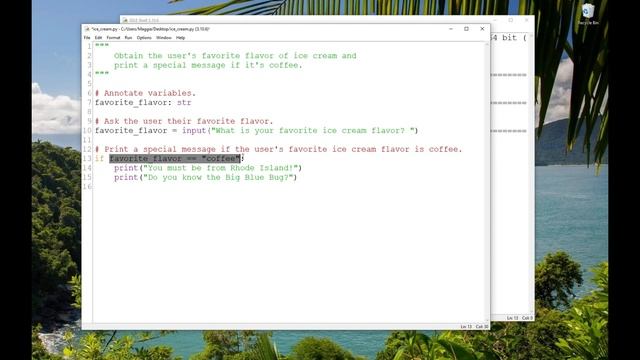
Task: Click the ice_cream.py window title text
Action: coord(150,29)
